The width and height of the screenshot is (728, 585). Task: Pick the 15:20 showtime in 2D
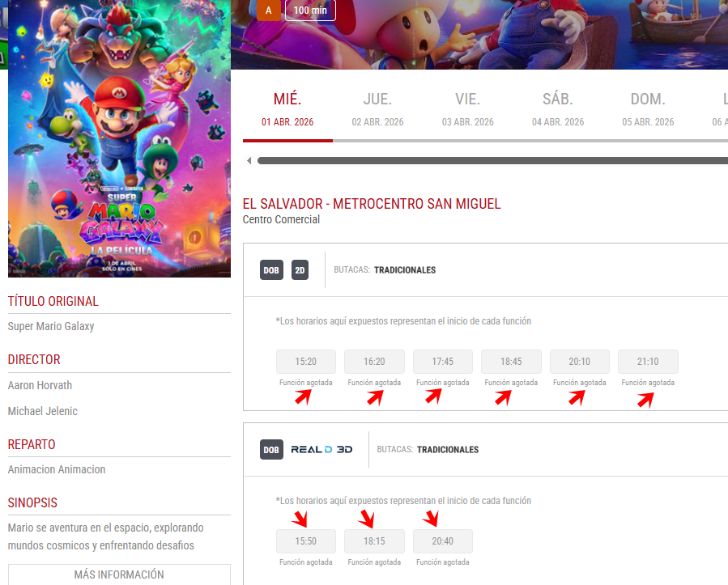coord(306,362)
